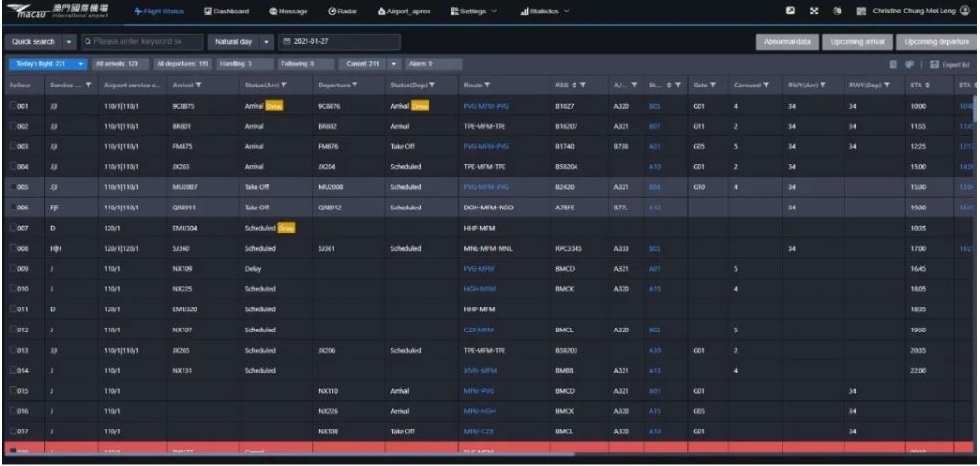Select the follow checkbox for row 013
Screen dimensions: 980x466
[x=10, y=352]
